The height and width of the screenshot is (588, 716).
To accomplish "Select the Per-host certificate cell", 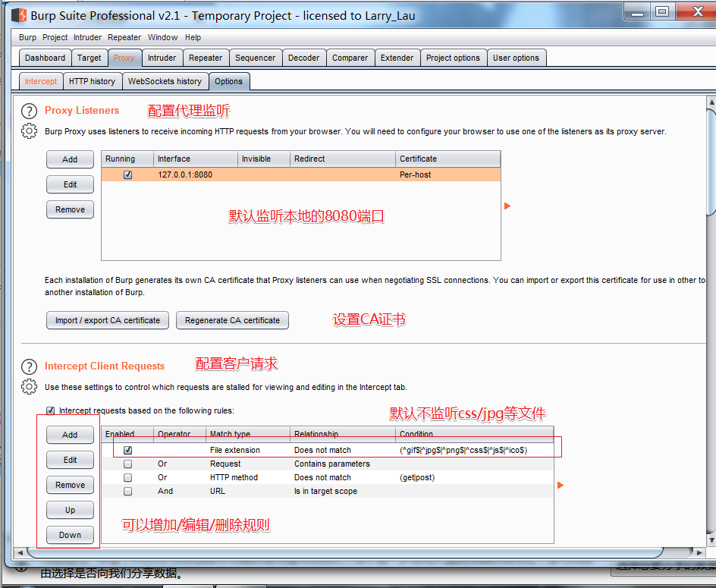I will [x=448, y=175].
